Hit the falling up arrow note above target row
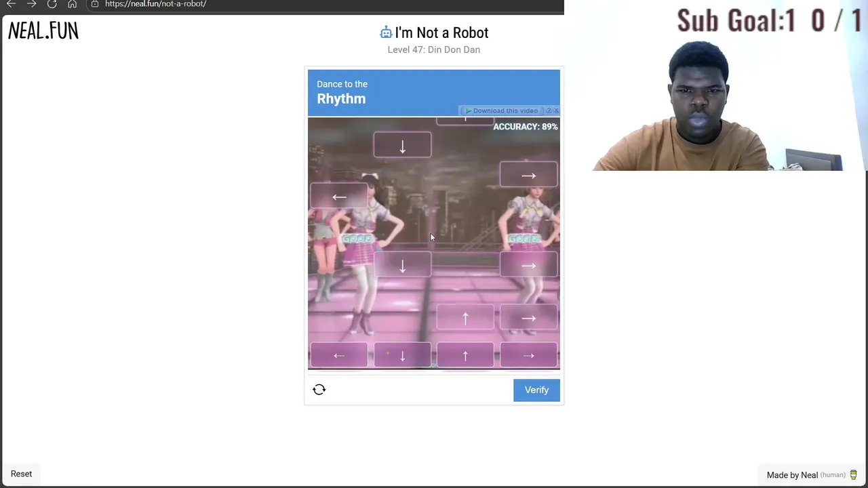 point(465,318)
